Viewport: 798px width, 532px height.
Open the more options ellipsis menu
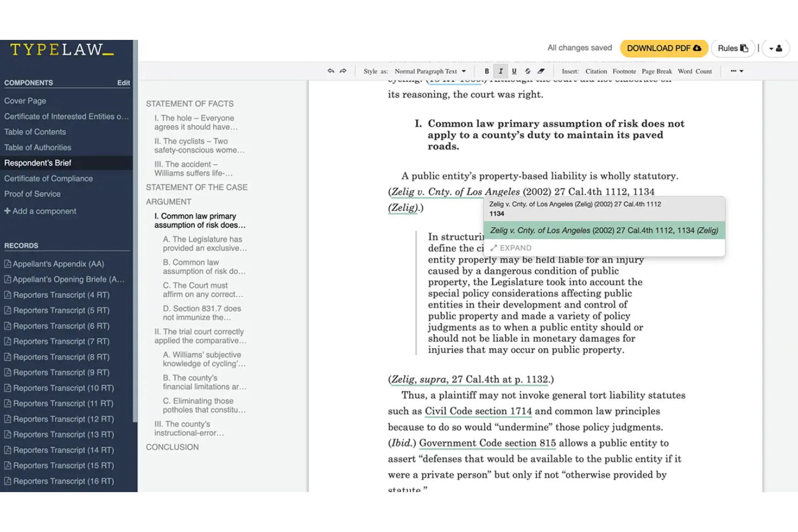tap(737, 71)
